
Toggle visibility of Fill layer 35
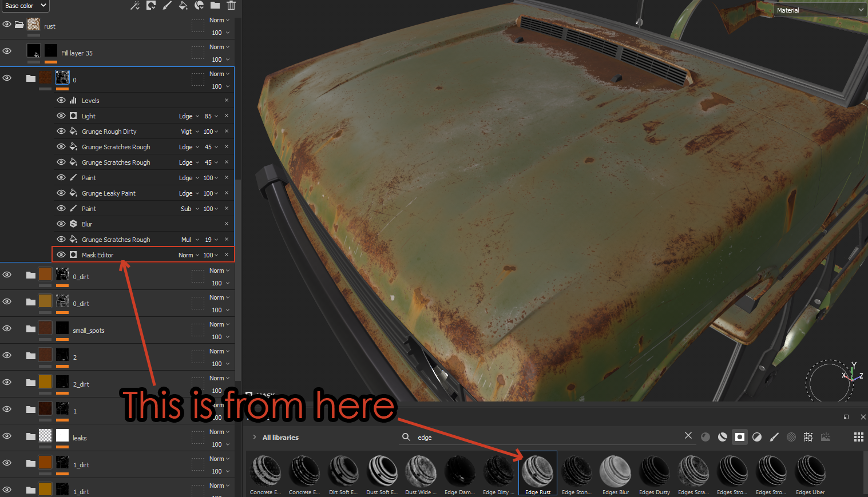click(7, 51)
